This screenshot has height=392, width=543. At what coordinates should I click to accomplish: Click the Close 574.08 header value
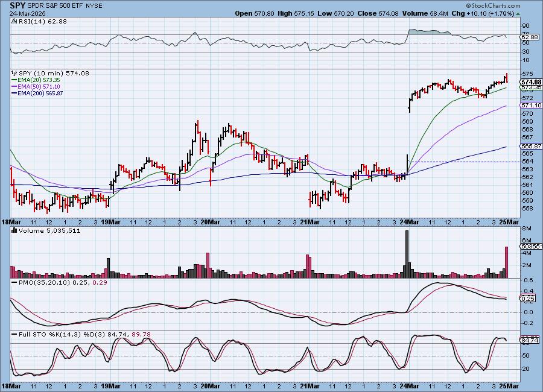click(378, 13)
